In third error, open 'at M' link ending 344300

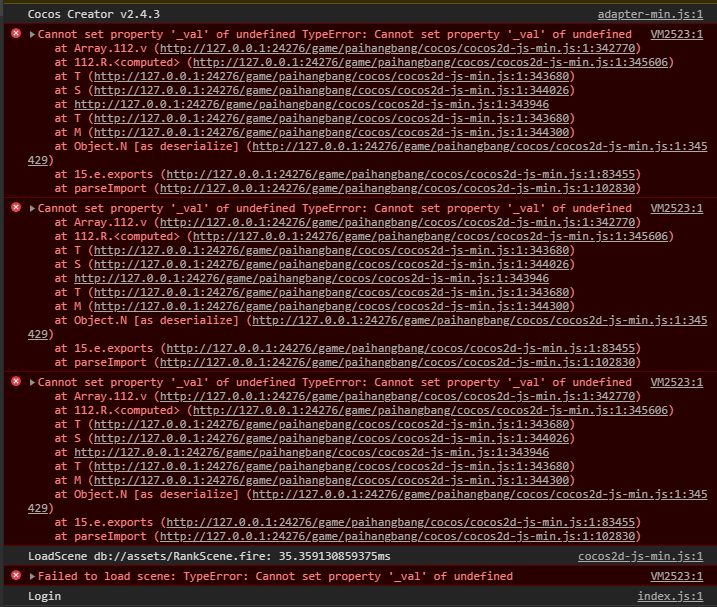pos(332,480)
